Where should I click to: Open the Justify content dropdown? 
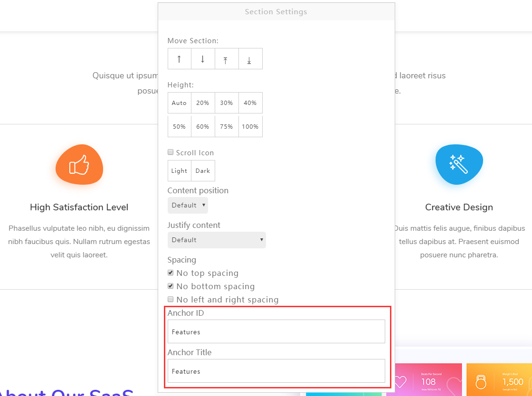217,240
